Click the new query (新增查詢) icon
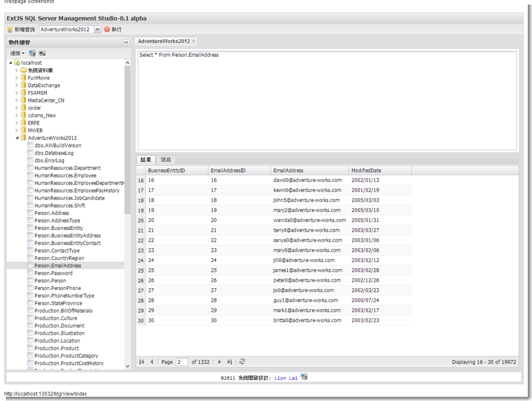 (10, 29)
